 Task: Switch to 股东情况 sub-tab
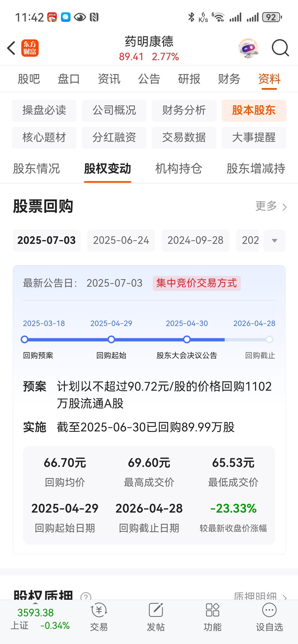[x=36, y=169]
